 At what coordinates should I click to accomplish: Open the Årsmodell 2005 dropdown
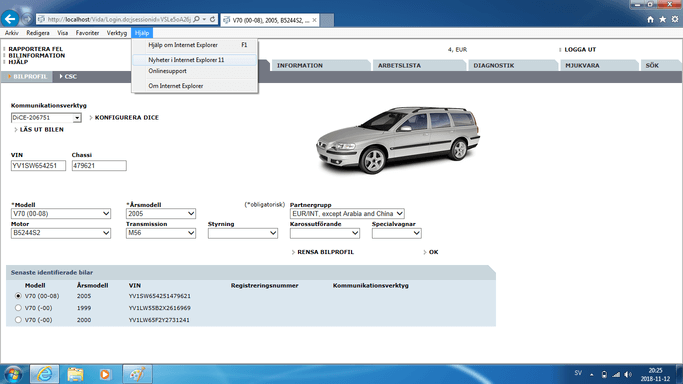(161, 214)
